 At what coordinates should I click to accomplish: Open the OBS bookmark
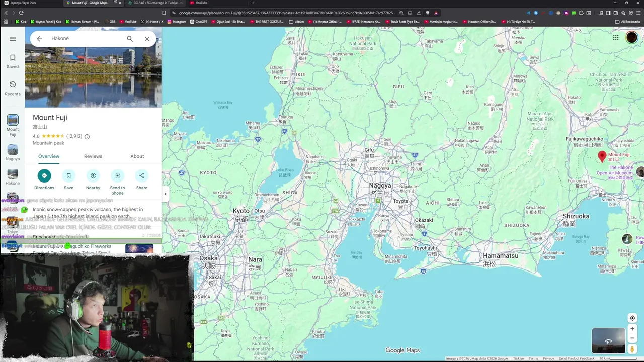coord(109,22)
